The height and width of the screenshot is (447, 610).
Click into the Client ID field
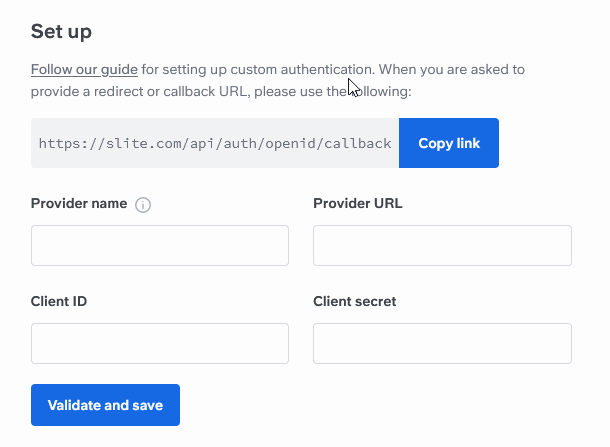pos(160,344)
